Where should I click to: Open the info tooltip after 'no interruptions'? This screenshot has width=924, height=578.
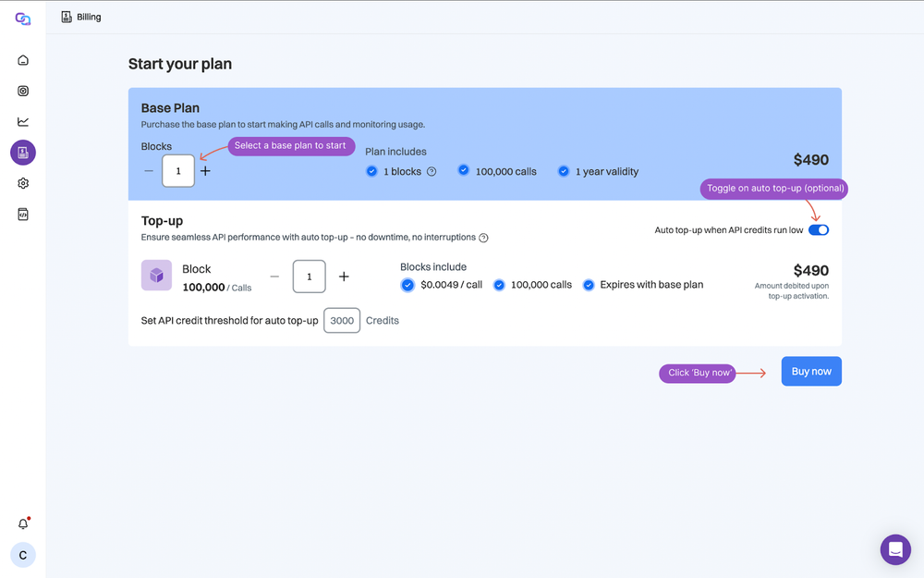[483, 238]
